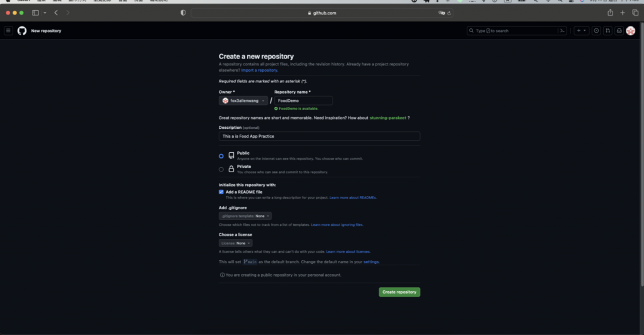644x335 pixels.
Task: Open Learn more about ignoring files link
Action: (x=337, y=224)
